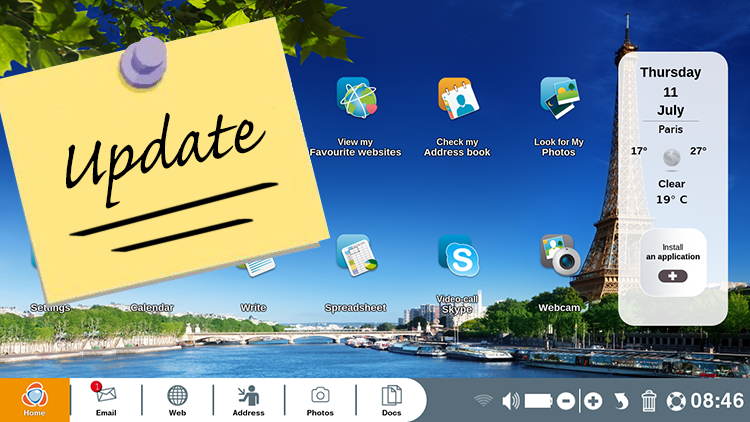Open Photos from the bottom bar
Viewport: 750px width, 422px height.
pyautogui.click(x=320, y=400)
